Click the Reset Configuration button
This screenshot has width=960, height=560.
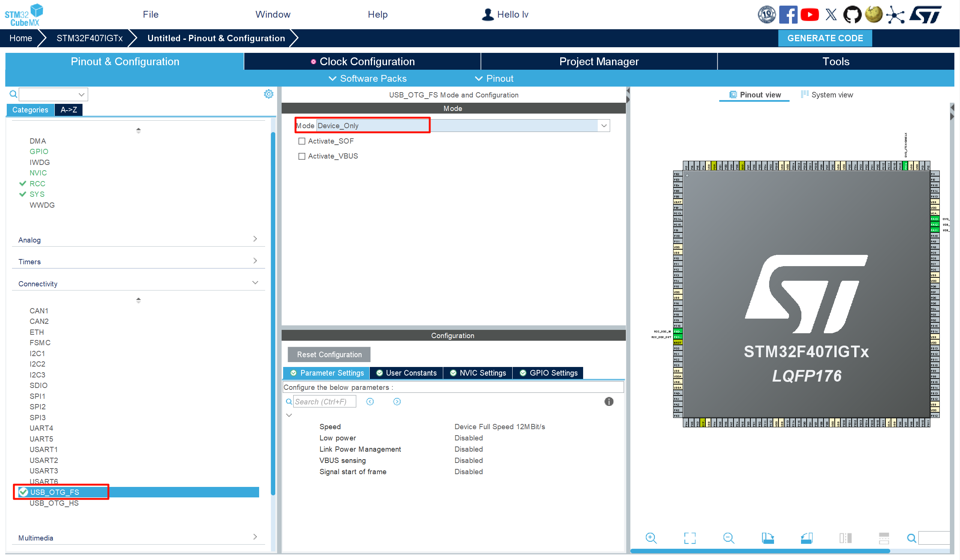pyautogui.click(x=329, y=355)
